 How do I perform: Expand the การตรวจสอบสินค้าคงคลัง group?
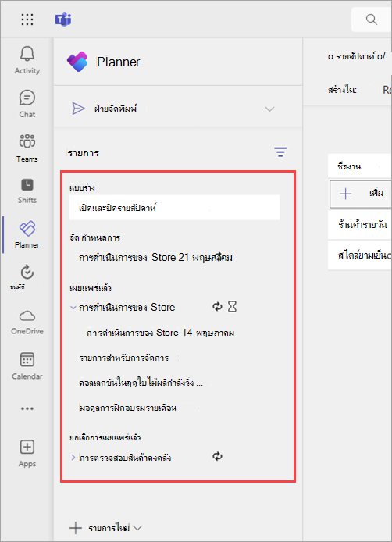[x=73, y=458]
